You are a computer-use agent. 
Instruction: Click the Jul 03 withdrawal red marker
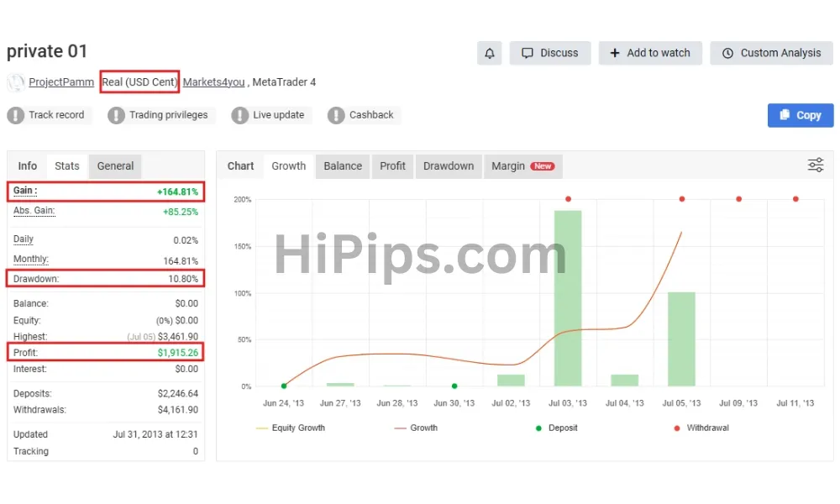click(x=568, y=199)
